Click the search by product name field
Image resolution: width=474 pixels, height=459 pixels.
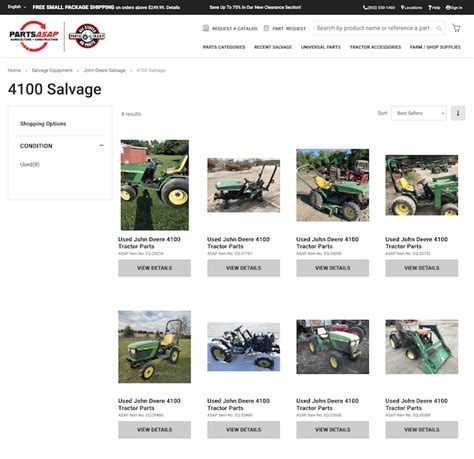click(373, 28)
